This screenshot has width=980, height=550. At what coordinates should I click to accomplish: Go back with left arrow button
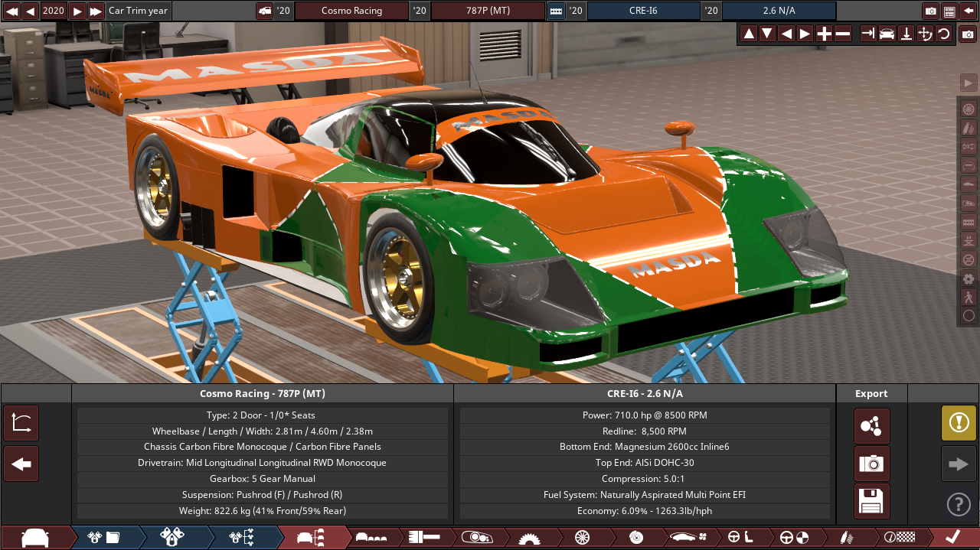pyautogui.click(x=21, y=464)
